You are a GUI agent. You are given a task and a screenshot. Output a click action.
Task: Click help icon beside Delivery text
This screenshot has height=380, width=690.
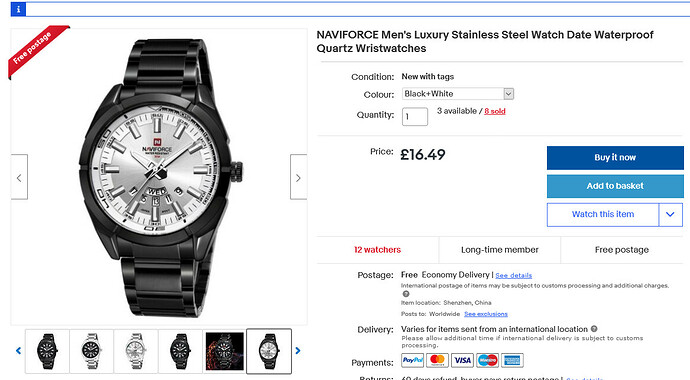click(594, 329)
